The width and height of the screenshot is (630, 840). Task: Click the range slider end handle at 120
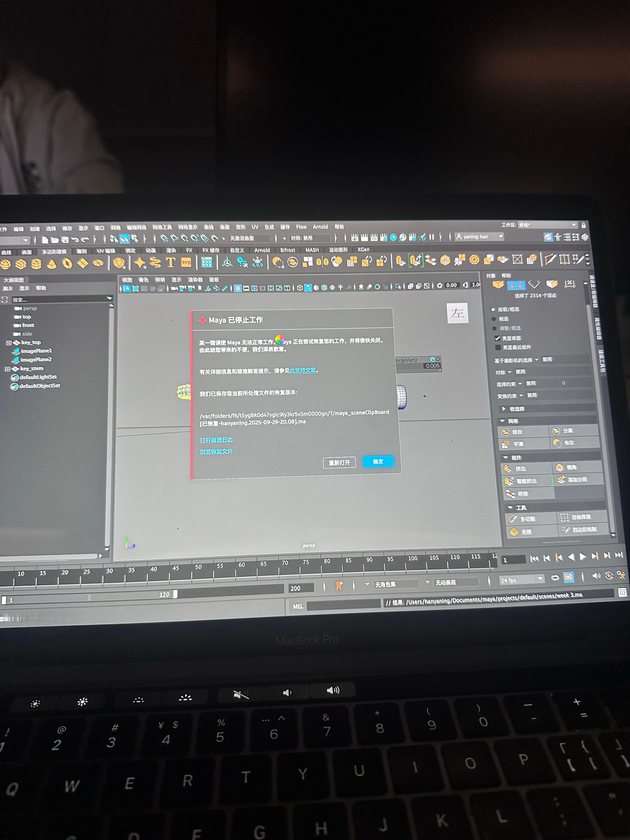point(175,594)
